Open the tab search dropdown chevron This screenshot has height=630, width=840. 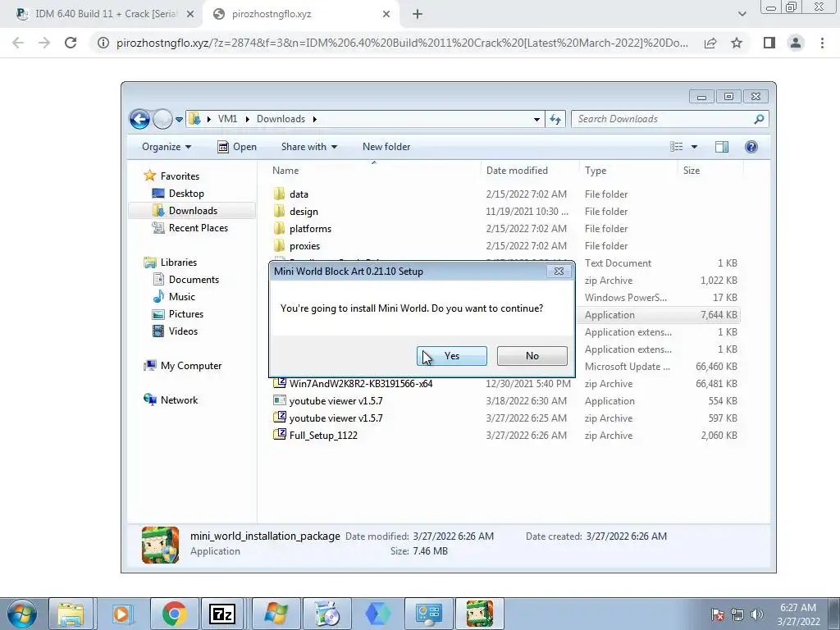(x=742, y=14)
